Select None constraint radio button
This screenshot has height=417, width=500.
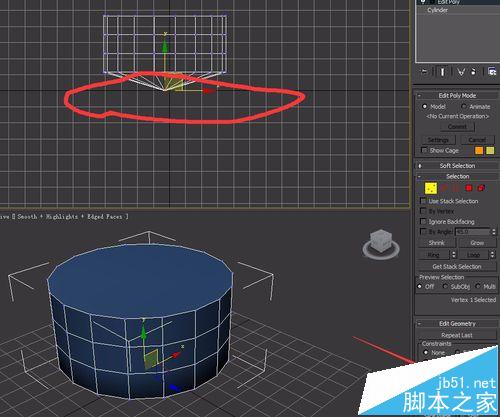(x=426, y=352)
